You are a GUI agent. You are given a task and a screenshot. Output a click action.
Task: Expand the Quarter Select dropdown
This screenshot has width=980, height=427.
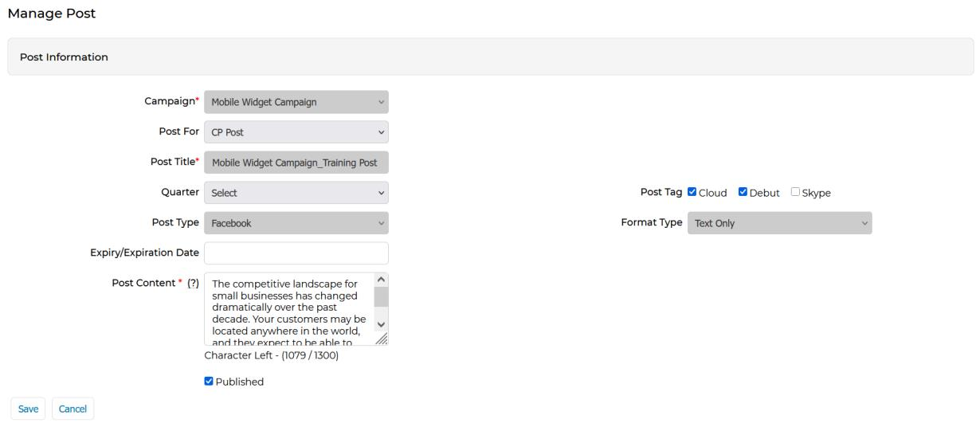(296, 193)
